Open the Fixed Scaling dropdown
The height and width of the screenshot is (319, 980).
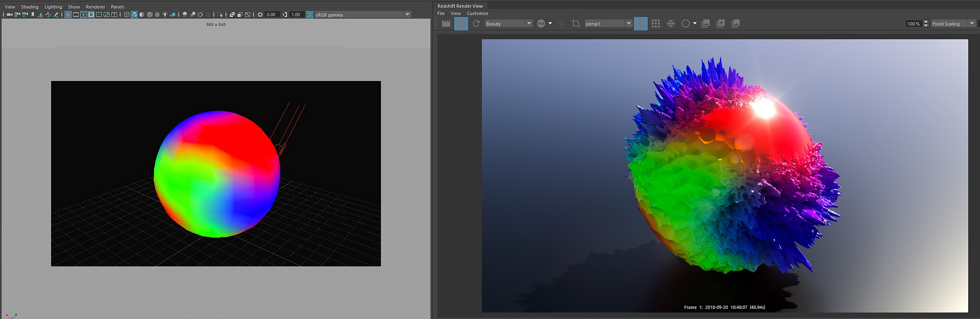click(953, 23)
